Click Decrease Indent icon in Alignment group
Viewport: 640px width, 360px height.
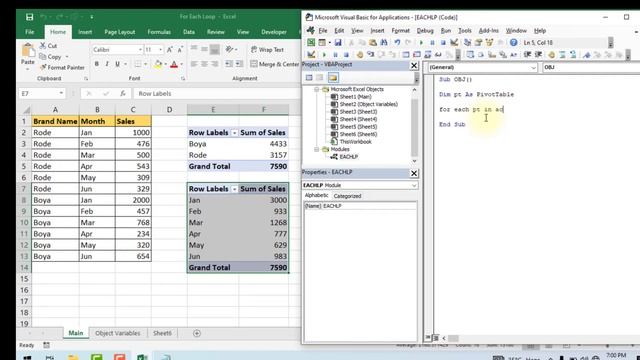(229, 64)
